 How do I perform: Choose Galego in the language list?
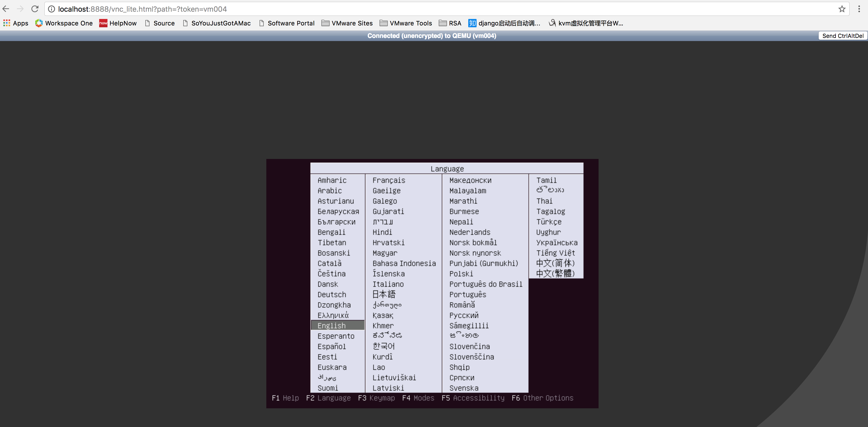point(384,201)
